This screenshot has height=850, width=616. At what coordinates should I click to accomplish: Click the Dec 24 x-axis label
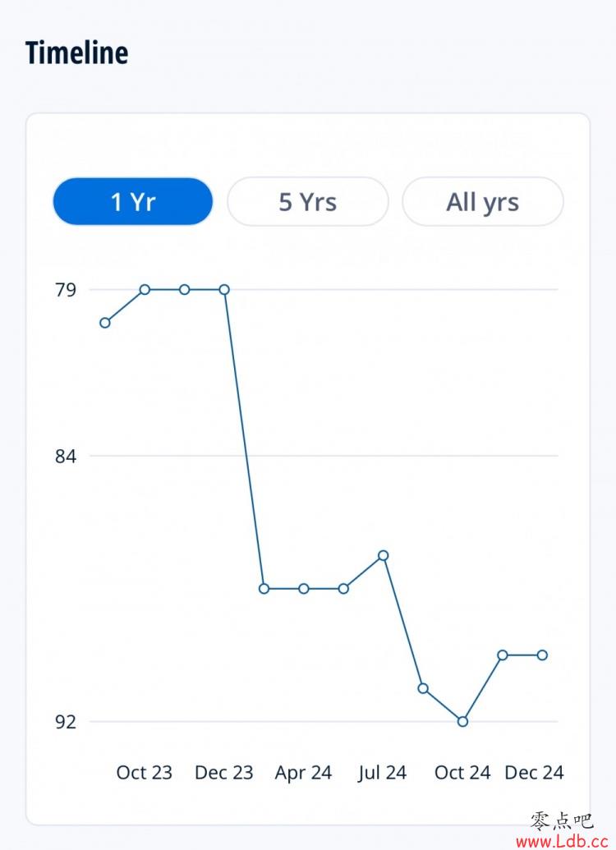tap(534, 773)
